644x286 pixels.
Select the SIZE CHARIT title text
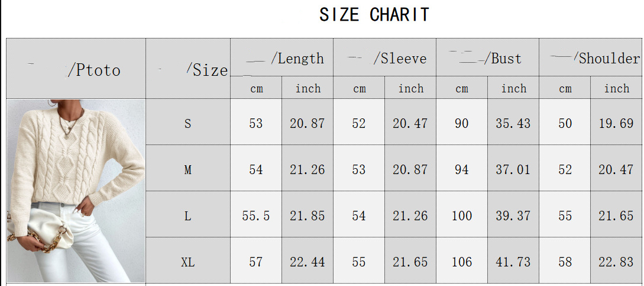(x=374, y=15)
